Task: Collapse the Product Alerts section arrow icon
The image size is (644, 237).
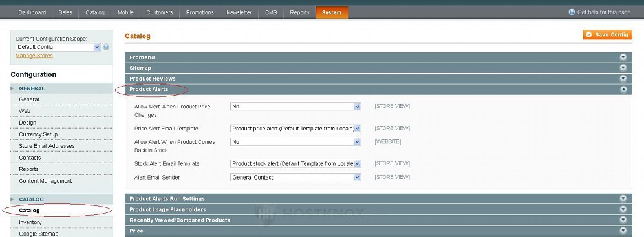Action: [623, 89]
